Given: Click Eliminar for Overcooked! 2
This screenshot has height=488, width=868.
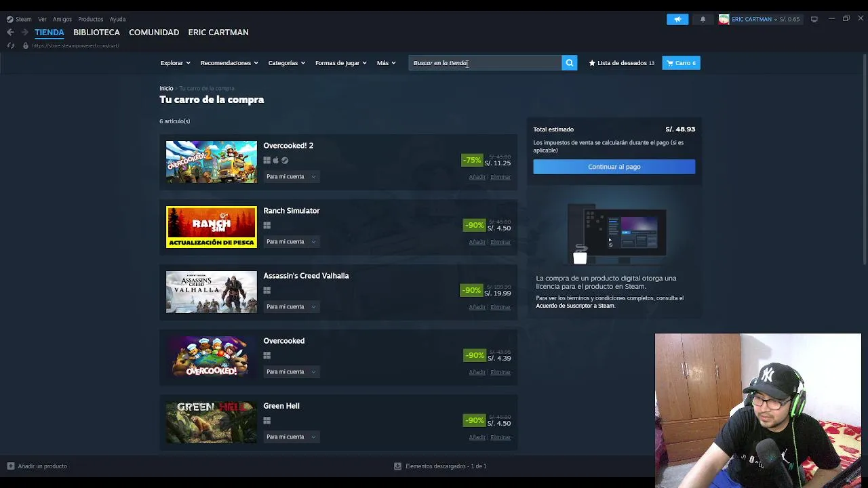Looking at the screenshot, I should point(500,177).
